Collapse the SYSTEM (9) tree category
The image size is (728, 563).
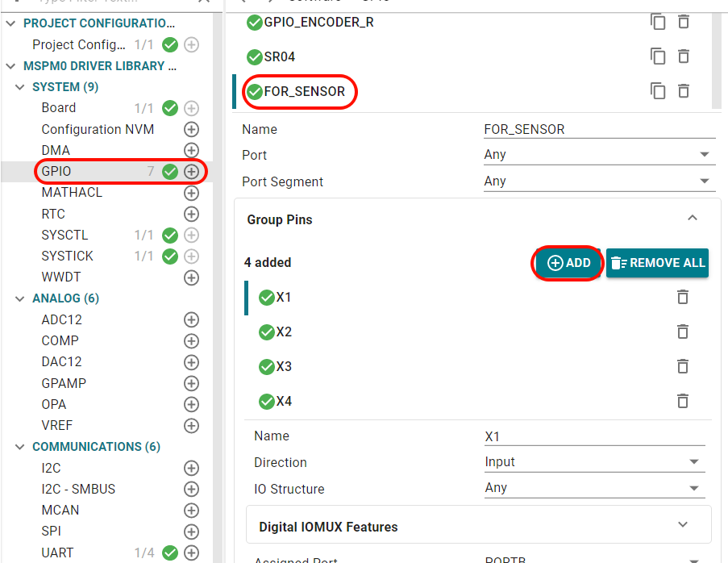(x=19, y=87)
